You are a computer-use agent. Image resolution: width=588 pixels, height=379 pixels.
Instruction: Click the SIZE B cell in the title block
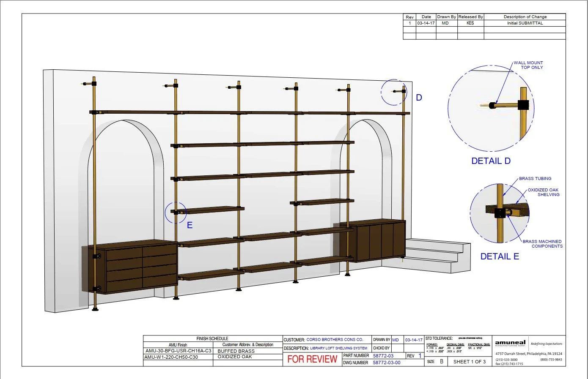point(435,362)
